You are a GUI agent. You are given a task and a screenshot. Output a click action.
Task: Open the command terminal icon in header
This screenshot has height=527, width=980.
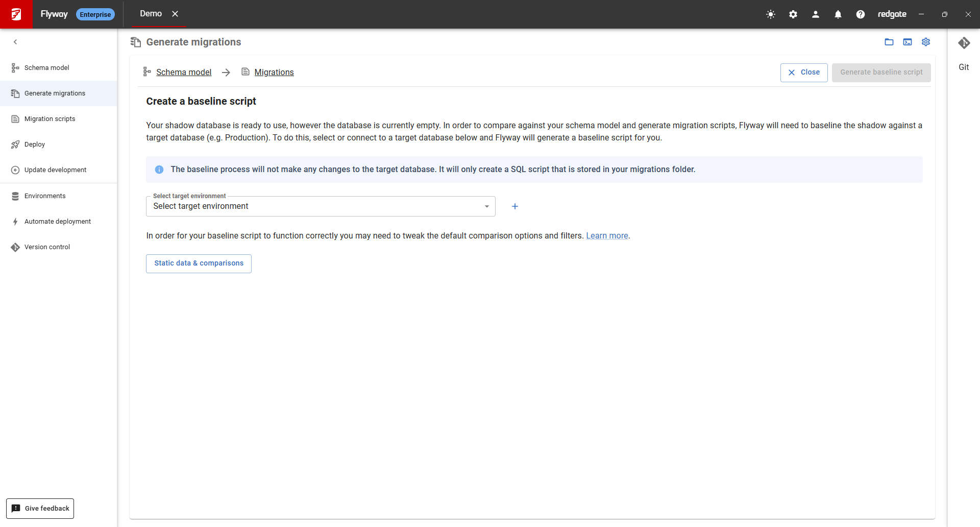pos(908,42)
